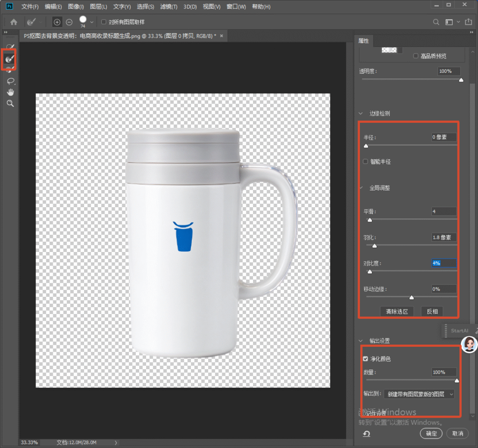Image resolution: width=478 pixels, height=448 pixels.
Task: Close the document tab with its x button
Action: (x=222, y=35)
